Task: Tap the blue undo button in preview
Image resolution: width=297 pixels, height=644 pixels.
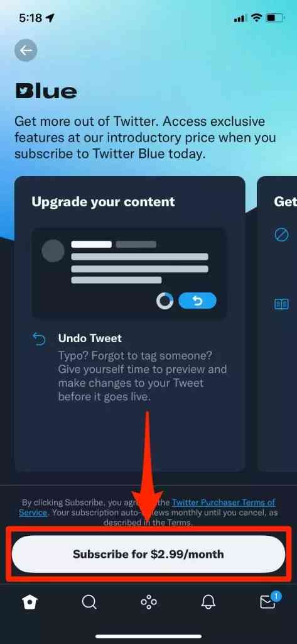Action: [x=197, y=301]
